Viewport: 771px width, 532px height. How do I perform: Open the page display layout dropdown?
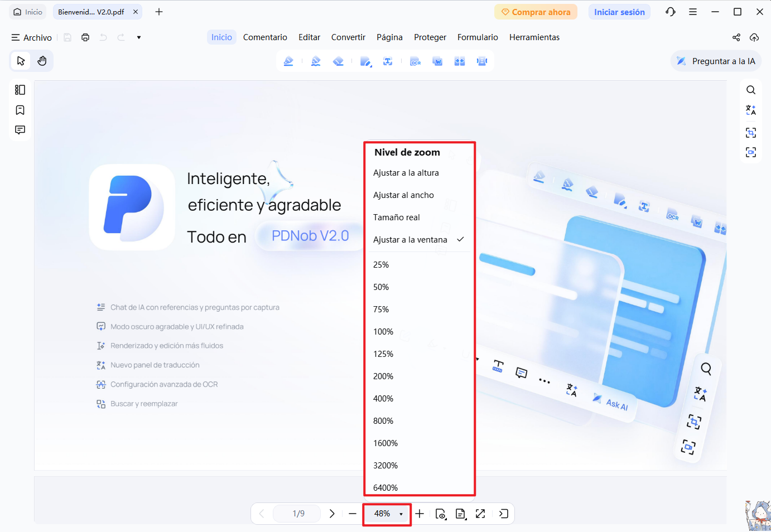click(461, 514)
